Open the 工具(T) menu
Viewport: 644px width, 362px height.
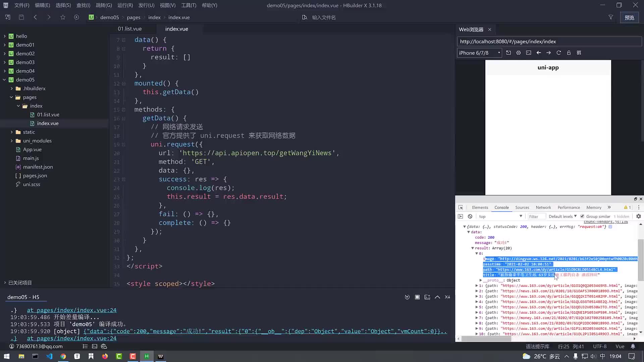pyautogui.click(x=189, y=5)
